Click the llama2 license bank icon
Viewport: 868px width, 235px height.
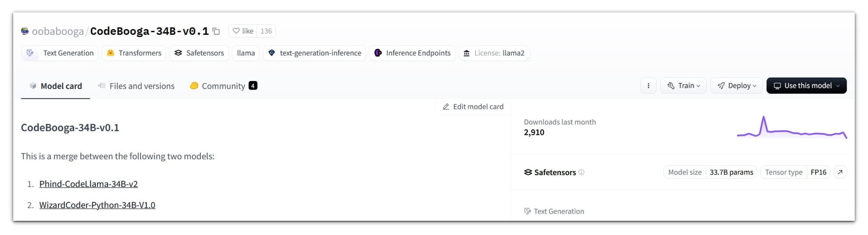(x=467, y=53)
